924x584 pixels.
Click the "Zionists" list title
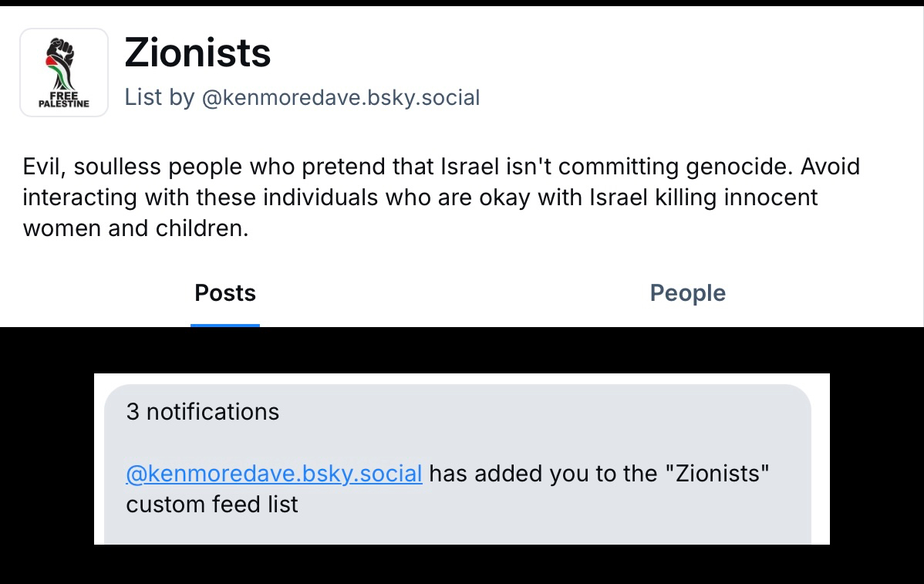click(x=198, y=53)
